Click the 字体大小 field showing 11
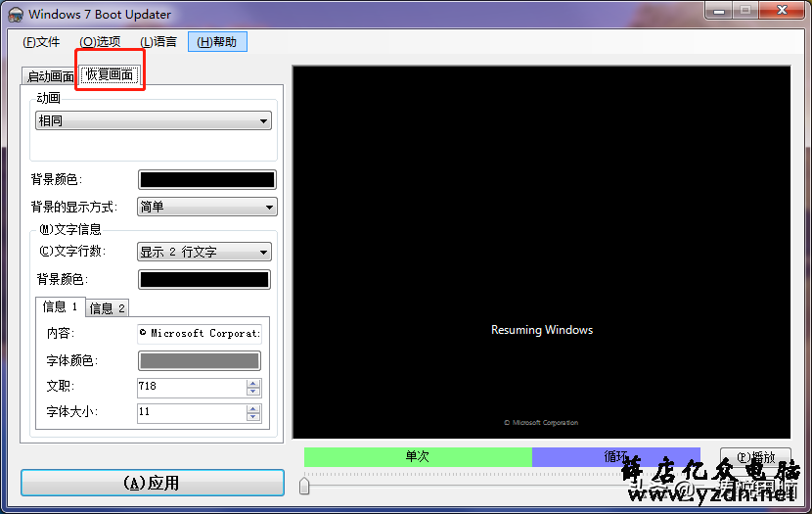Image resolution: width=812 pixels, height=514 pixels. tap(192, 413)
